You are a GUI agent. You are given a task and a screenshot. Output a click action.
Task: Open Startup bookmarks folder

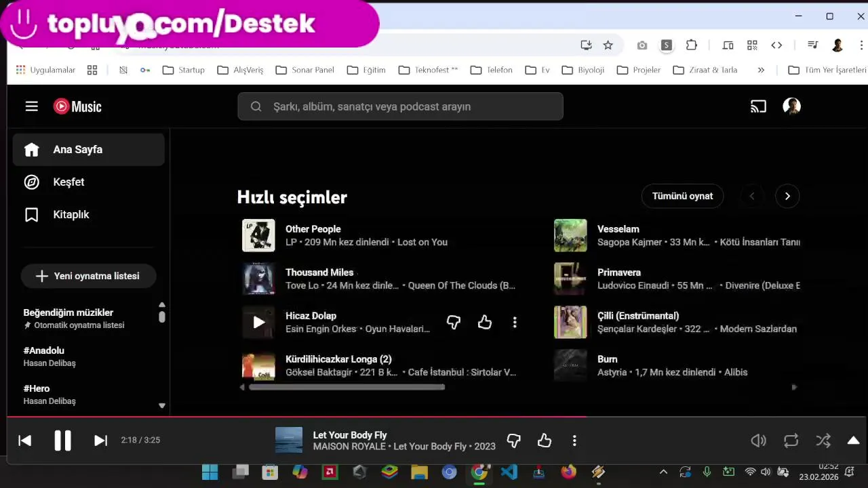point(183,70)
